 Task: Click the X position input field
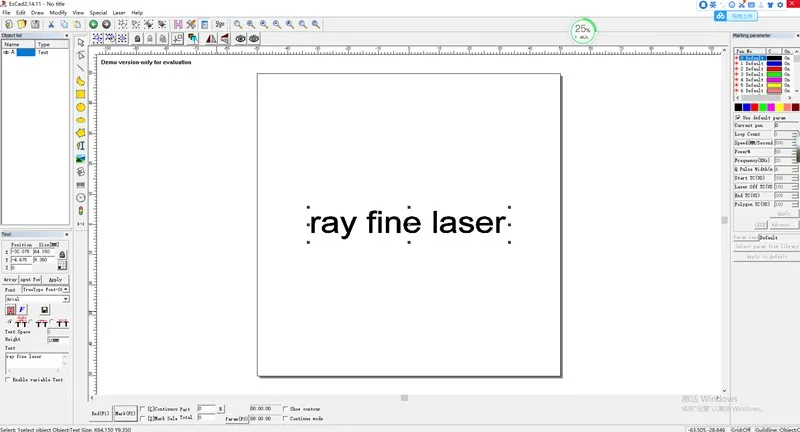21,252
